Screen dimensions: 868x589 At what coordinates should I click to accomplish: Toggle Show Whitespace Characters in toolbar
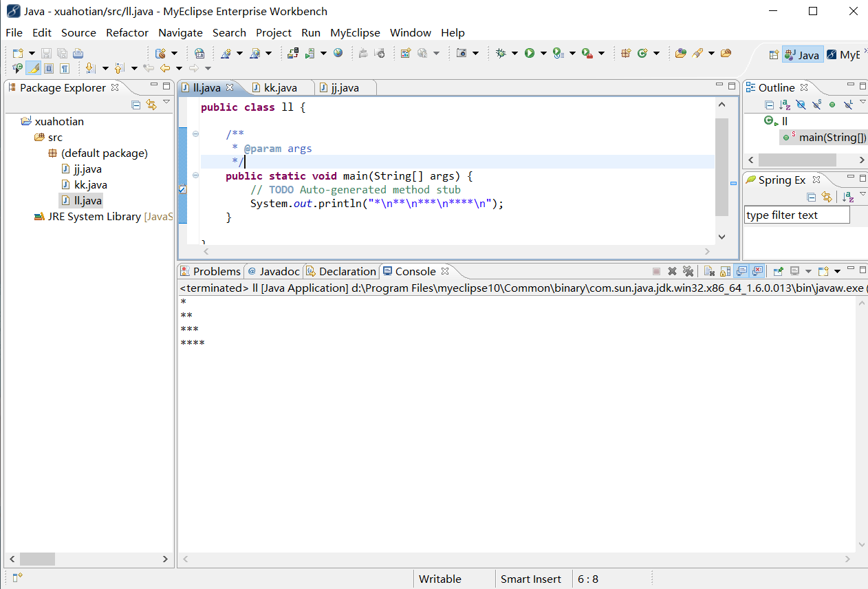pyautogui.click(x=64, y=68)
